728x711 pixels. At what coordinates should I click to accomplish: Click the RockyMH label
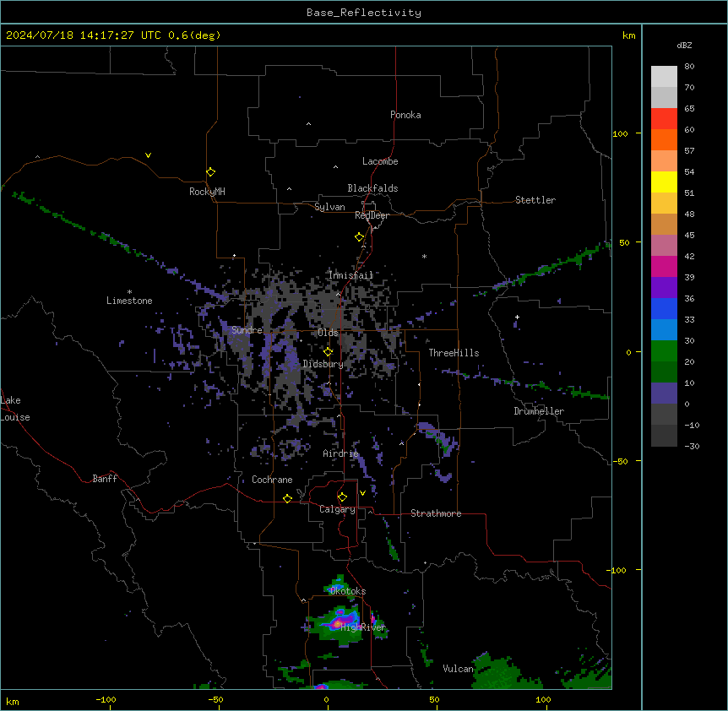pyautogui.click(x=207, y=191)
